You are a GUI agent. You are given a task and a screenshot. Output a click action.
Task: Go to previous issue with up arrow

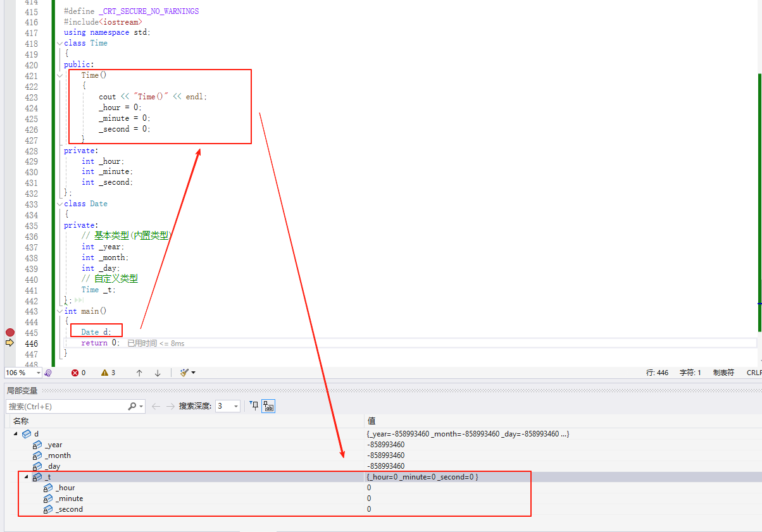pyautogui.click(x=139, y=373)
